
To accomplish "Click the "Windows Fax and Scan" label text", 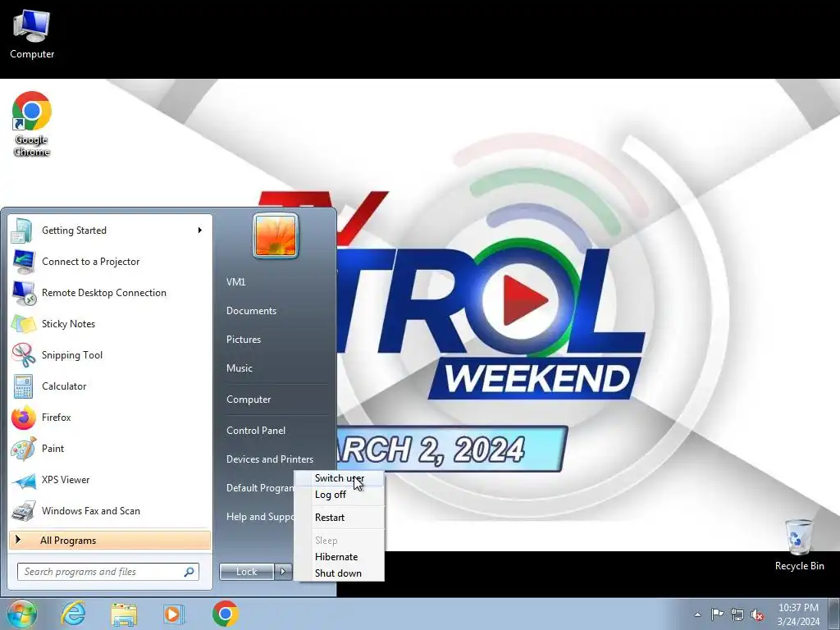I will click(x=91, y=511).
